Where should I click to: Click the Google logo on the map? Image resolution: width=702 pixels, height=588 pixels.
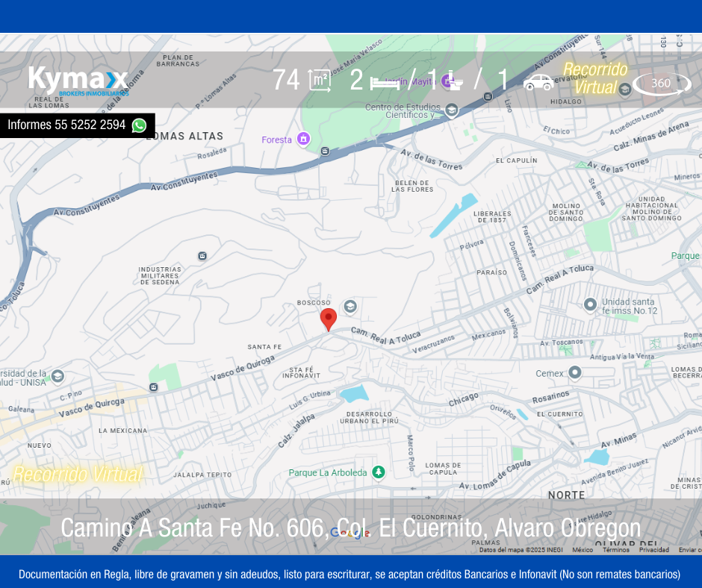[350, 533]
